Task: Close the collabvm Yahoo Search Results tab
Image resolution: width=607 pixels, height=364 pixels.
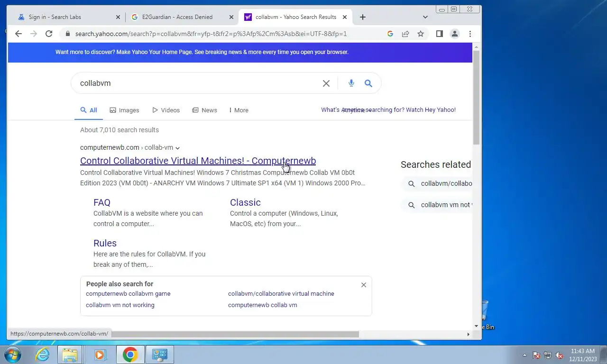Action: (x=345, y=17)
